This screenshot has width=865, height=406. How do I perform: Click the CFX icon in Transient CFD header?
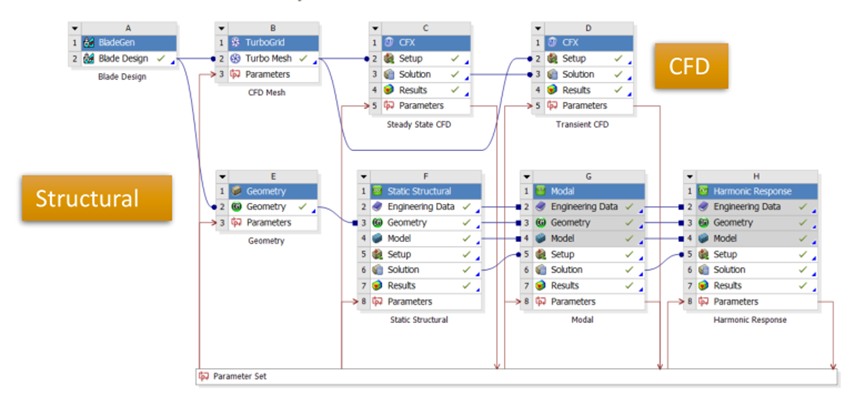551,42
